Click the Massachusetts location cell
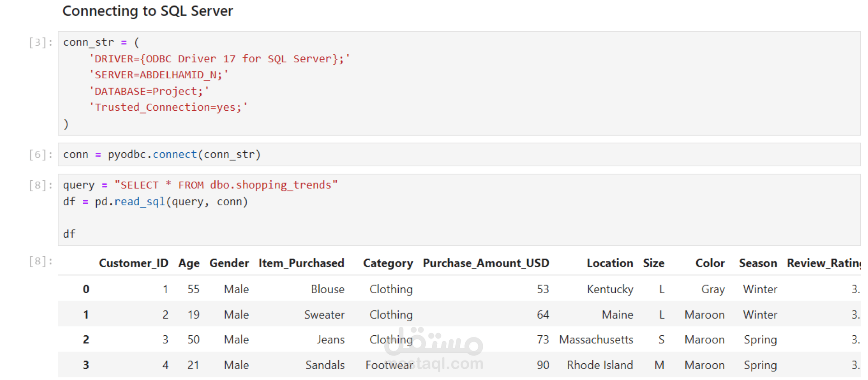 [596, 340]
